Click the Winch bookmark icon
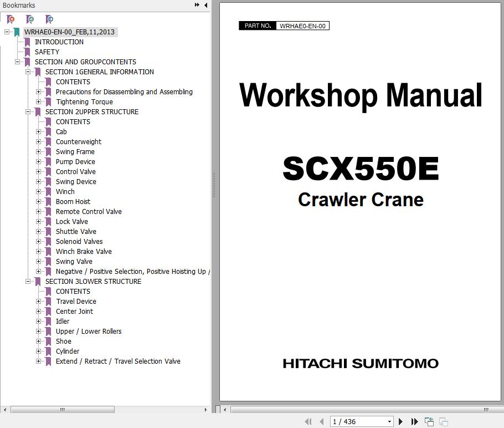Screen dimensions: 504x428 [x=48, y=191]
